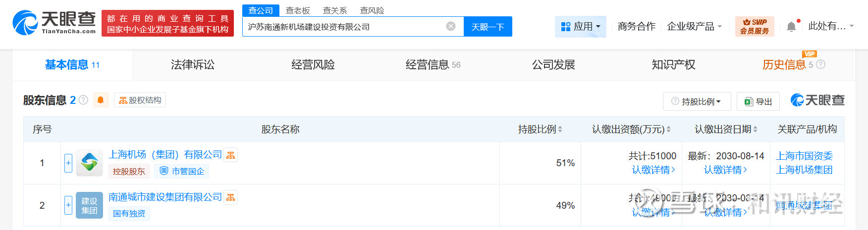The image size is (868, 230).
Task: Open the 股权结构 button
Action: coord(140,100)
